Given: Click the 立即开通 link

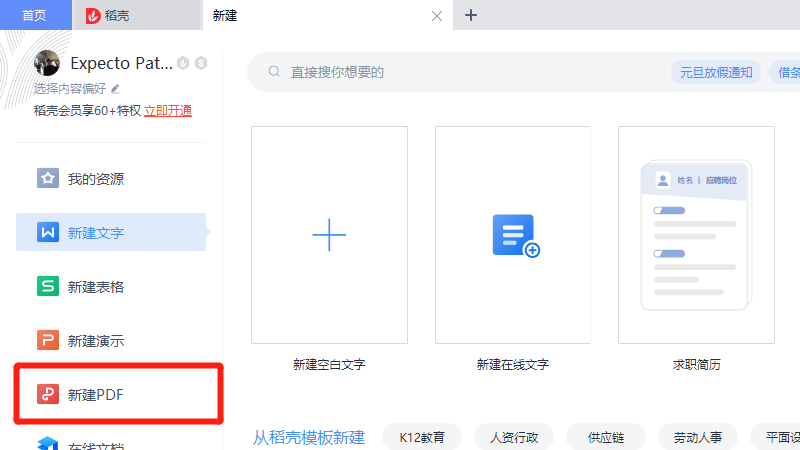Looking at the screenshot, I should point(168,110).
